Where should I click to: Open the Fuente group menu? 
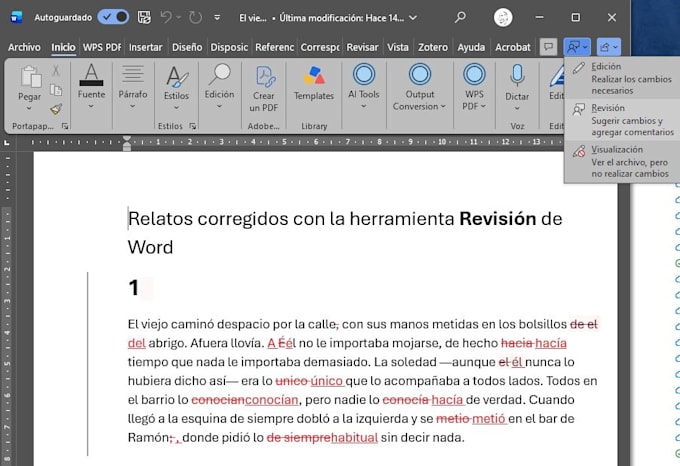(91, 86)
